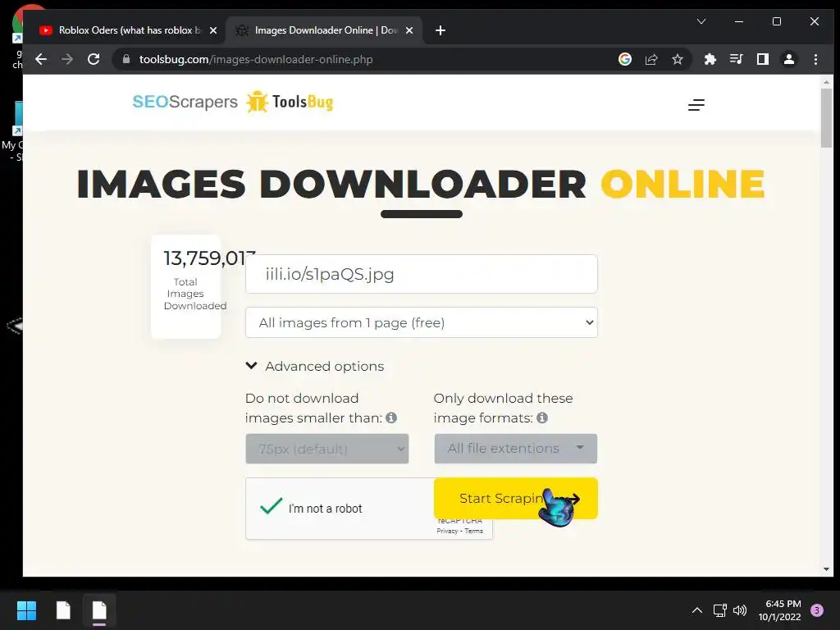The width and height of the screenshot is (840, 630).
Task: Share this page using the share icon
Action: pyautogui.click(x=651, y=59)
